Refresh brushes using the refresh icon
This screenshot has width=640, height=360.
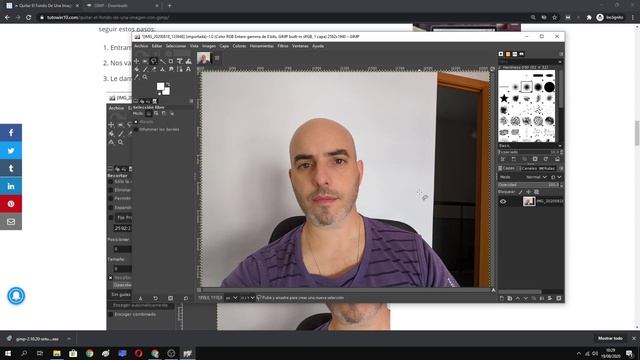(546, 159)
